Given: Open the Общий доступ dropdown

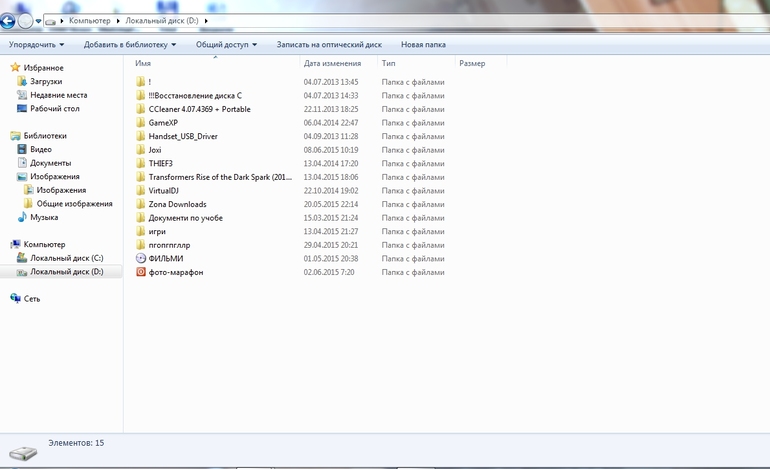Looking at the screenshot, I should (226, 45).
